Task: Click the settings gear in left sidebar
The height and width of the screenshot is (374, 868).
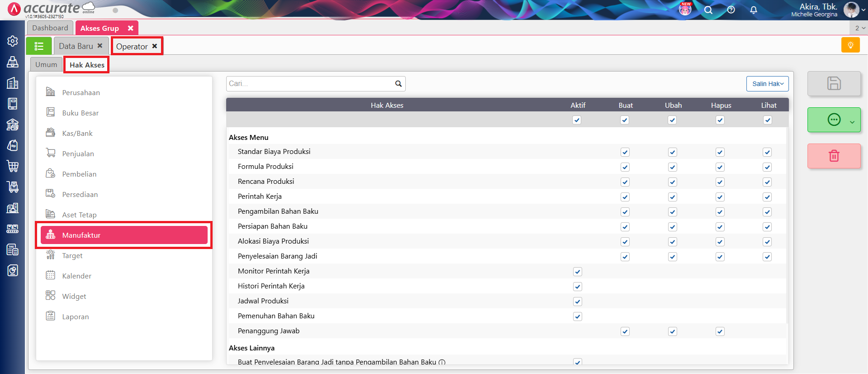Action: click(13, 41)
